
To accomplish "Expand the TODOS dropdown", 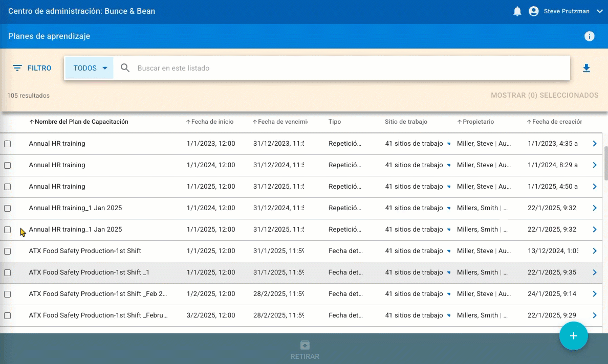I will [90, 68].
